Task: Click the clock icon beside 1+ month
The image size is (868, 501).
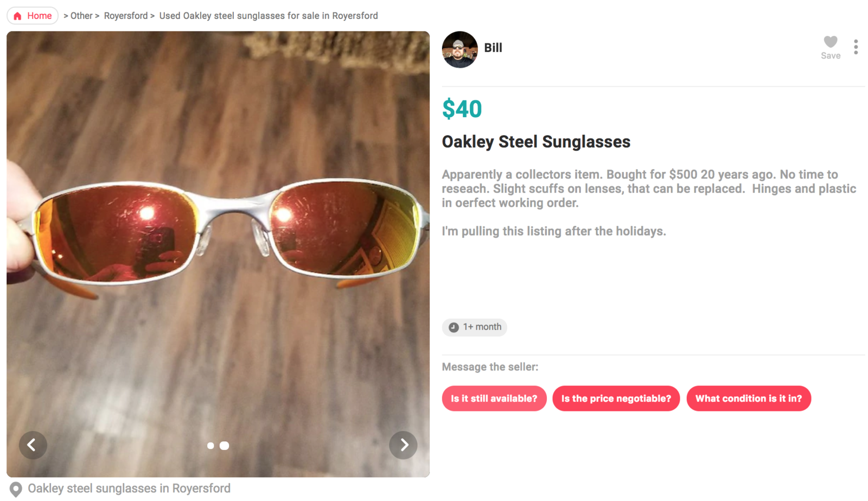Action: 454,327
